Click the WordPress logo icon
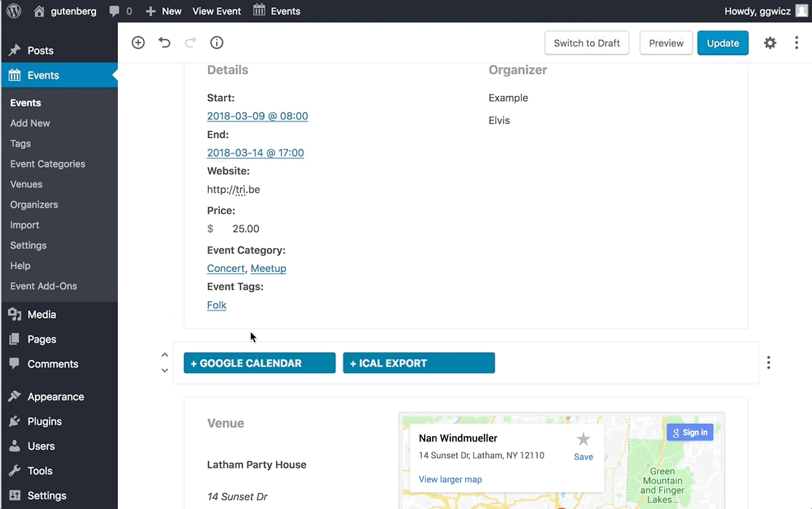The image size is (812, 509). click(x=14, y=11)
